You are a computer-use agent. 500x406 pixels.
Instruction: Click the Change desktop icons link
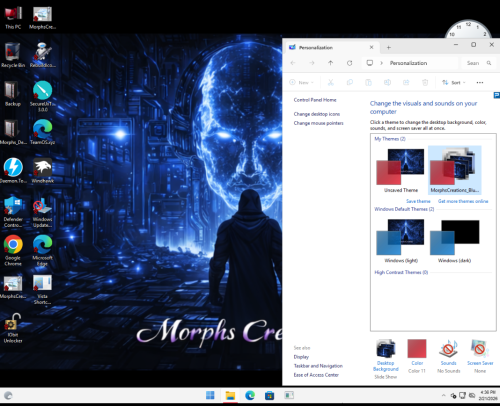[x=317, y=114]
